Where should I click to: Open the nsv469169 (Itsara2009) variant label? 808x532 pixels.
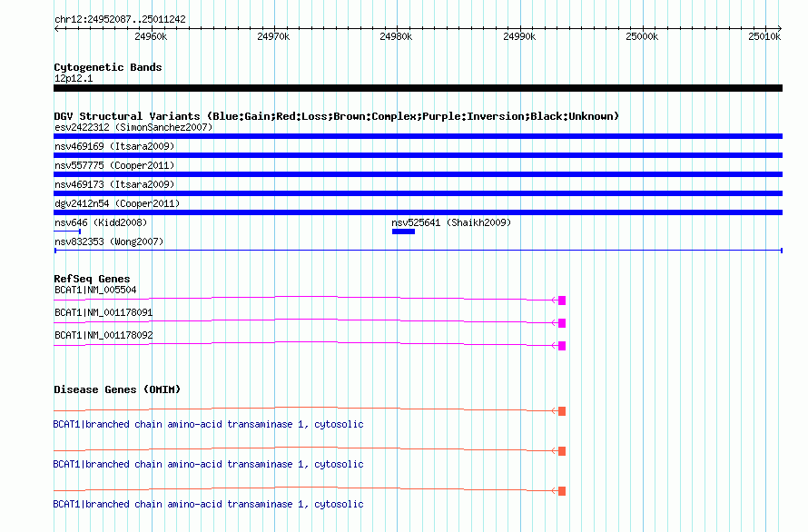coord(114,146)
